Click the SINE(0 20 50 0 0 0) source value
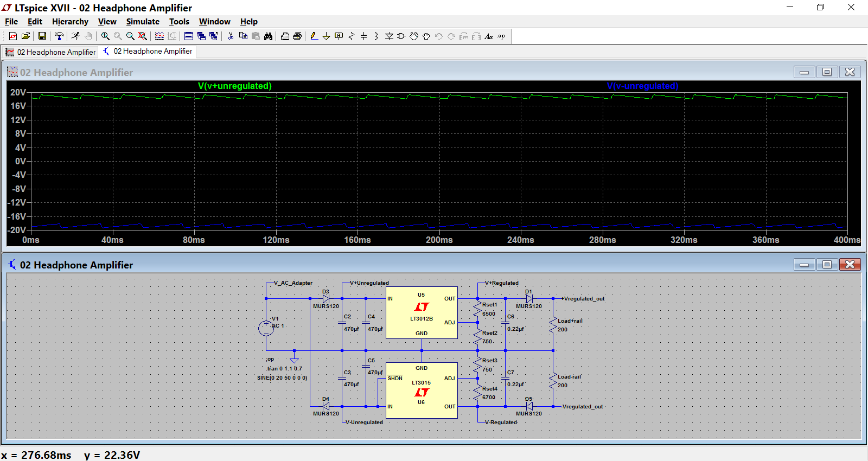868x461 pixels. pos(282,377)
